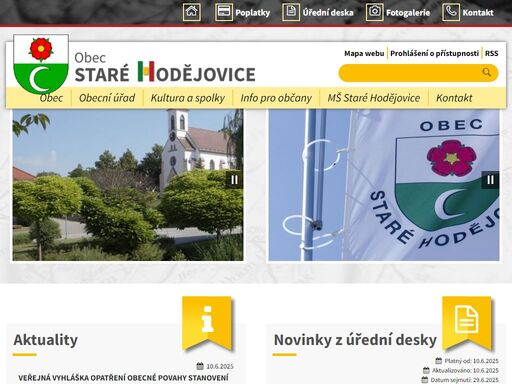
Task: Click the Datum sejmutí: 29.6.2025 text
Action: click(464, 380)
